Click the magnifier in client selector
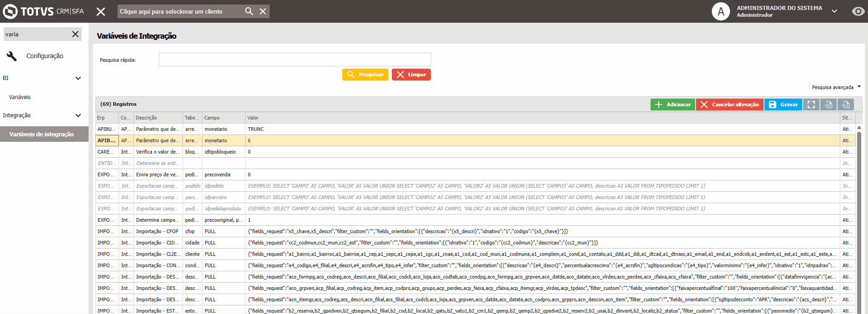This screenshot has width=868, height=314. tap(249, 11)
